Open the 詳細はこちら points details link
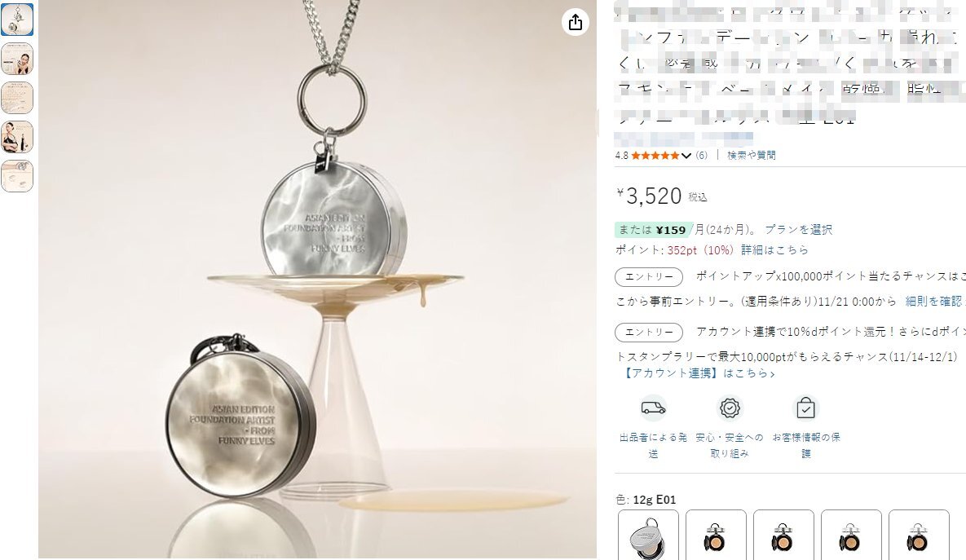This screenshot has width=966, height=560. click(774, 249)
